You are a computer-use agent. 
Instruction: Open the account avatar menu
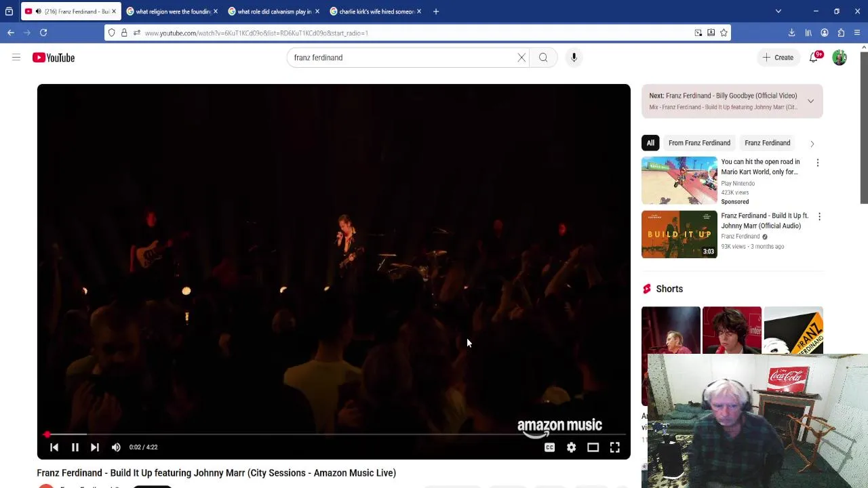point(840,58)
